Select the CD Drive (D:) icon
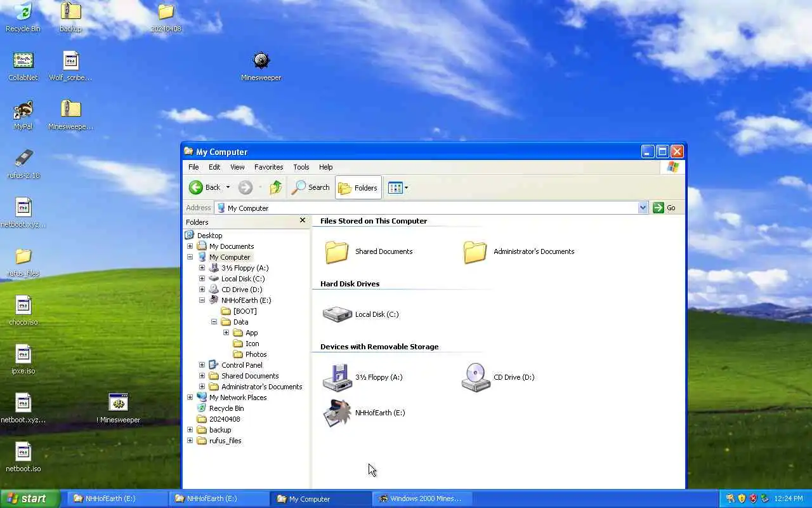Viewport: 812px width, 508px height. [x=475, y=377]
